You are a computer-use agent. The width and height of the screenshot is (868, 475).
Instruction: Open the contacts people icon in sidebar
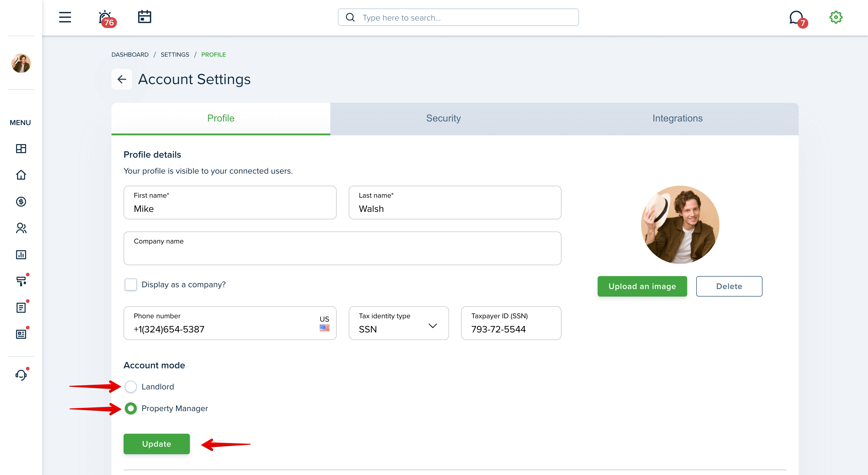21,228
